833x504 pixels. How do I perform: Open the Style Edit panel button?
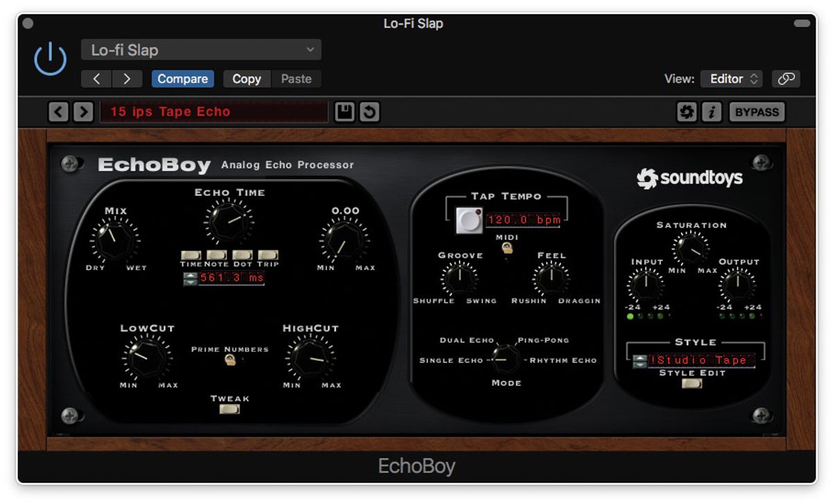691,383
